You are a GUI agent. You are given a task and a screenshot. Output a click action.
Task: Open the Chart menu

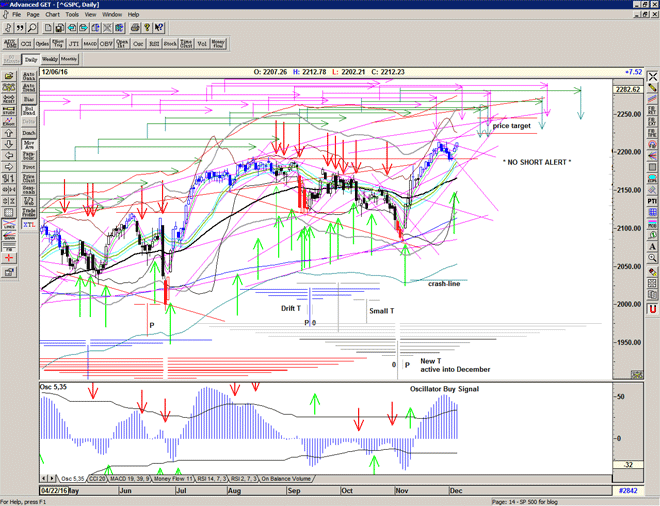click(52, 15)
